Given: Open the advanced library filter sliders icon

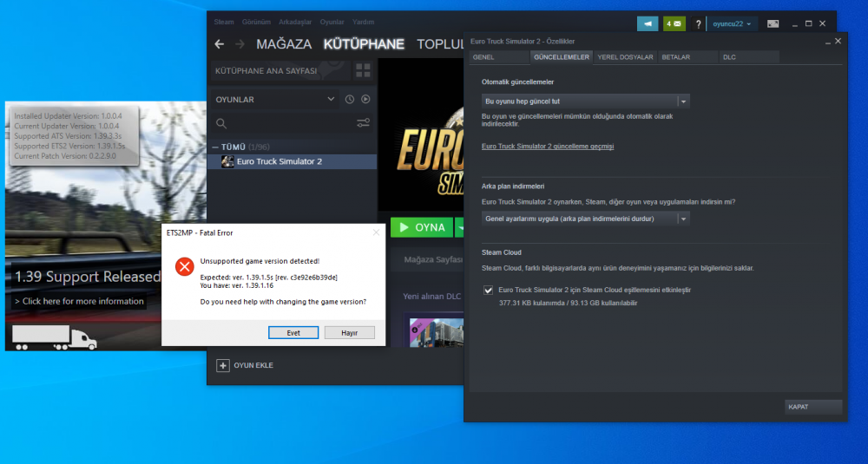Looking at the screenshot, I should (x=364, y=124).
